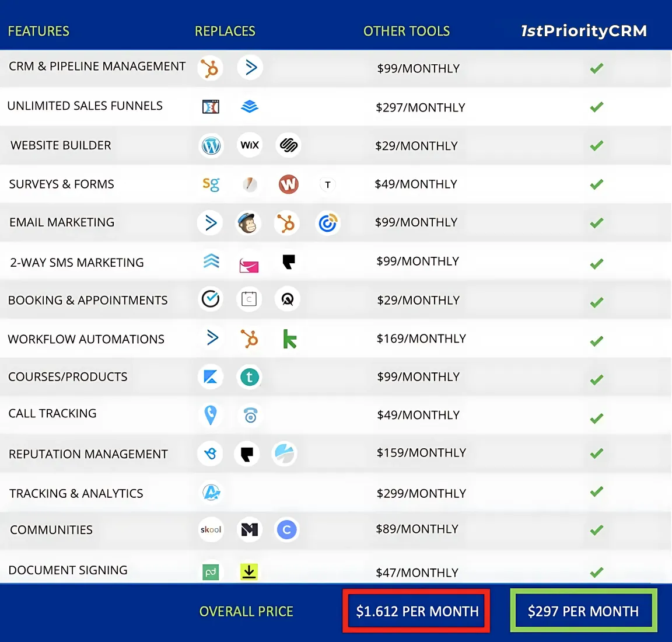Click the analytics 'A' icon in Tracking & Analytics
The image size is (672, 642).
(x=211, y=493)
